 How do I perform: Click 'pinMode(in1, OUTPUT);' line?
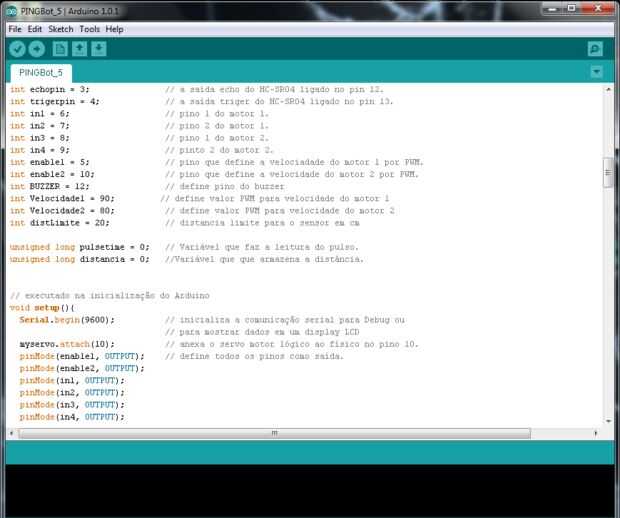coord(72,380)
